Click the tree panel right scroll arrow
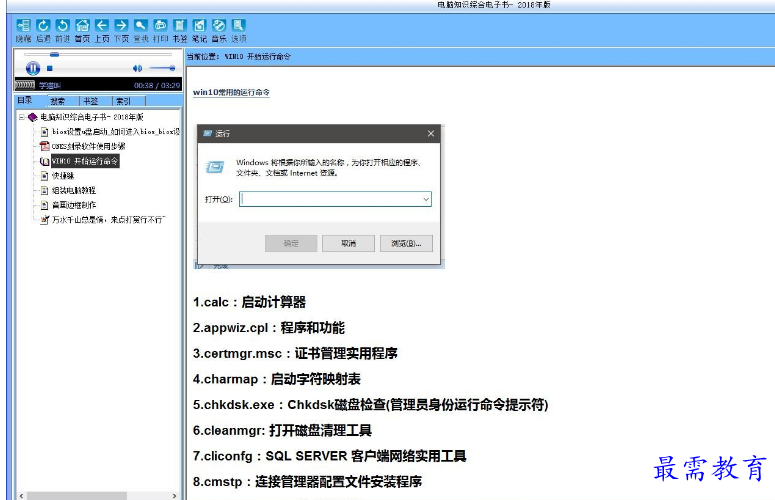Image resolution: width=775 pixels, height=500 pixels. [174, 496]
